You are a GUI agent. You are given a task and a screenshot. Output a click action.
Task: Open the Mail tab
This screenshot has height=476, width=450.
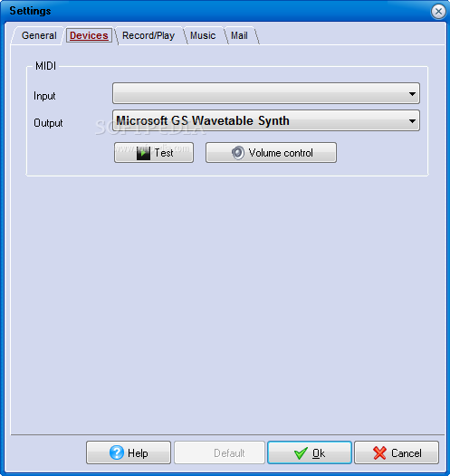239,35
